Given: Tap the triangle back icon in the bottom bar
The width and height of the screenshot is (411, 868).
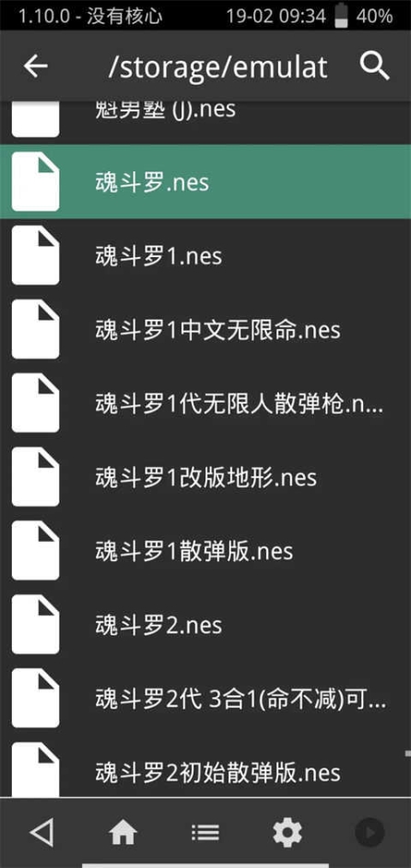Looking at the screenshot, I should click(41, 831).
